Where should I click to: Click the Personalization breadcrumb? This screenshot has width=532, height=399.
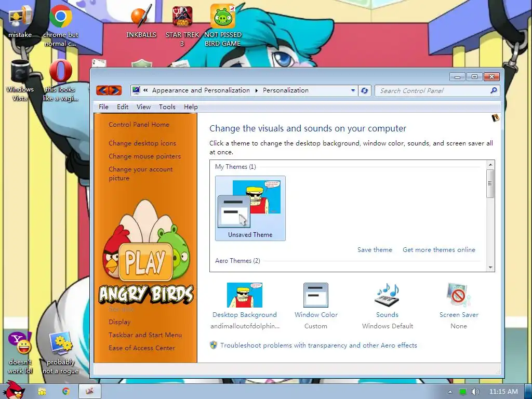(286, 90)
